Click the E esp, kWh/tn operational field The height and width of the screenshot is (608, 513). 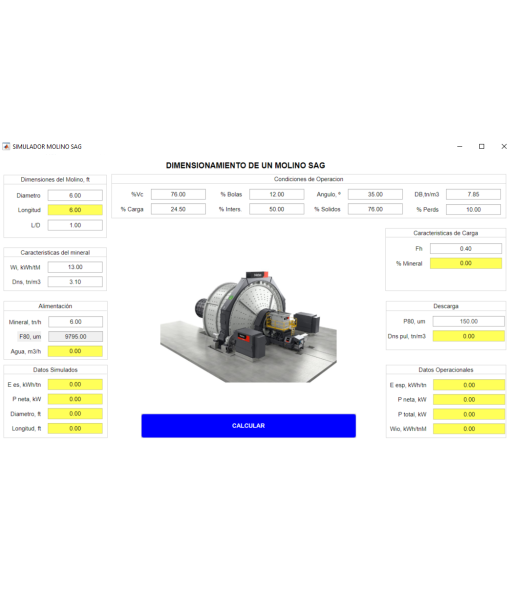pos(469,385)
